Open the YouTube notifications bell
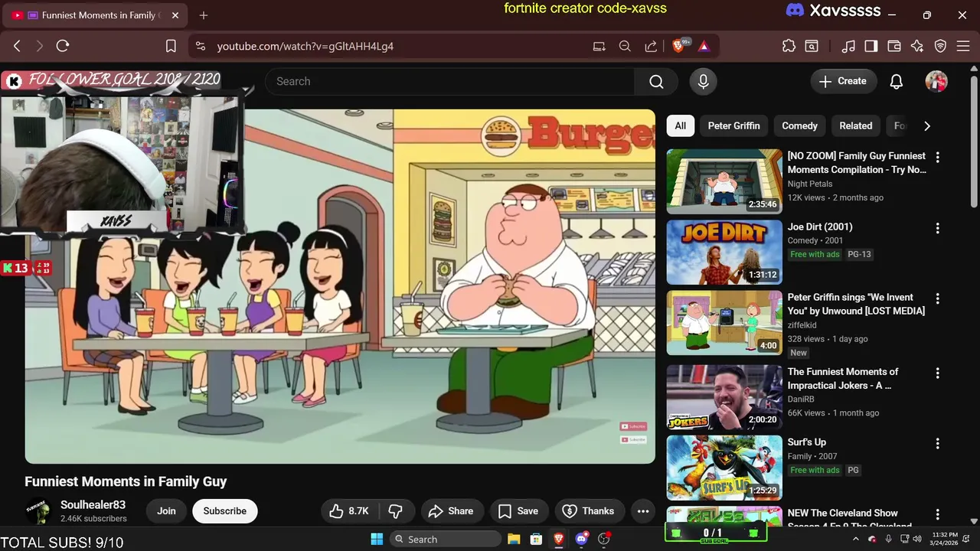The height and width of the screenshot is (551, 980). pos(896,81)
